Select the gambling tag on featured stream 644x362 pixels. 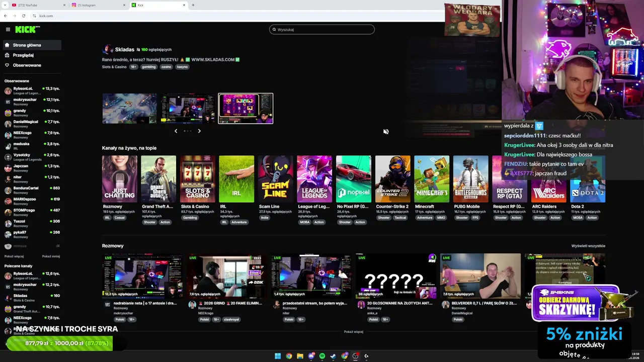[x=148, y=66]
